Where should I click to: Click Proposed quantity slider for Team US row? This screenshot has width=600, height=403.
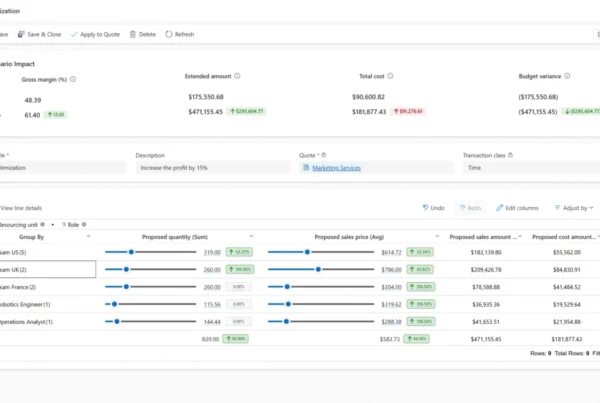[x=150, y=253]
